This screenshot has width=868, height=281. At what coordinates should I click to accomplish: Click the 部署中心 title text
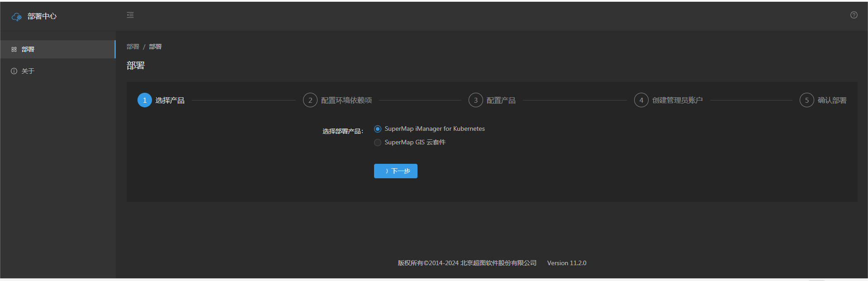tap(42, 16)
